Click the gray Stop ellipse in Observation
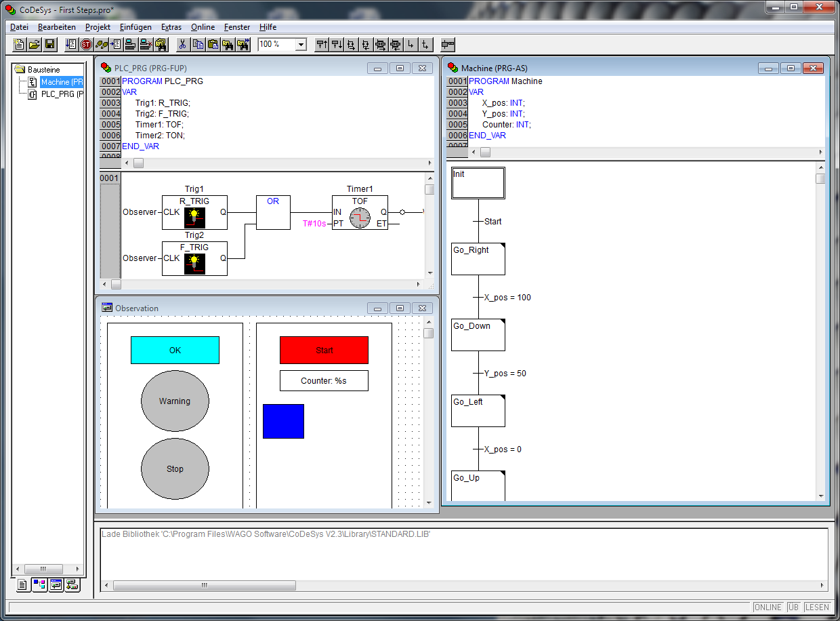Viewport: 840px width, 621px height. (175, 468)
